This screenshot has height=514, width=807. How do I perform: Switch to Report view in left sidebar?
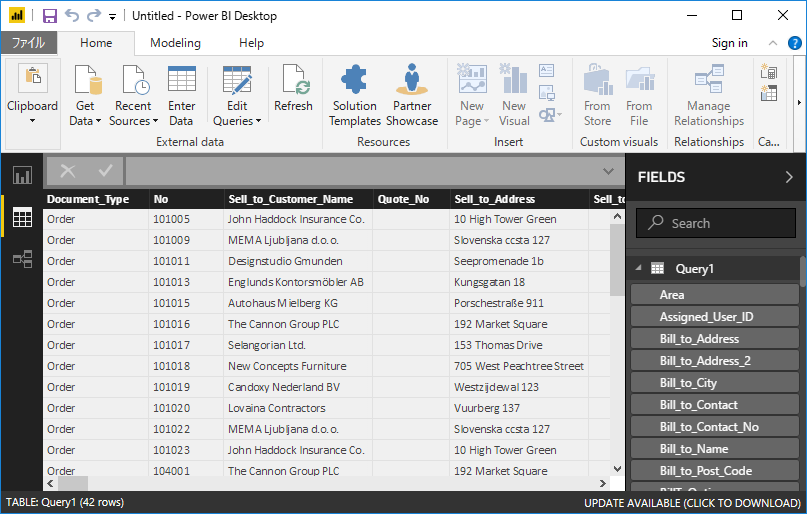[22, 175]
